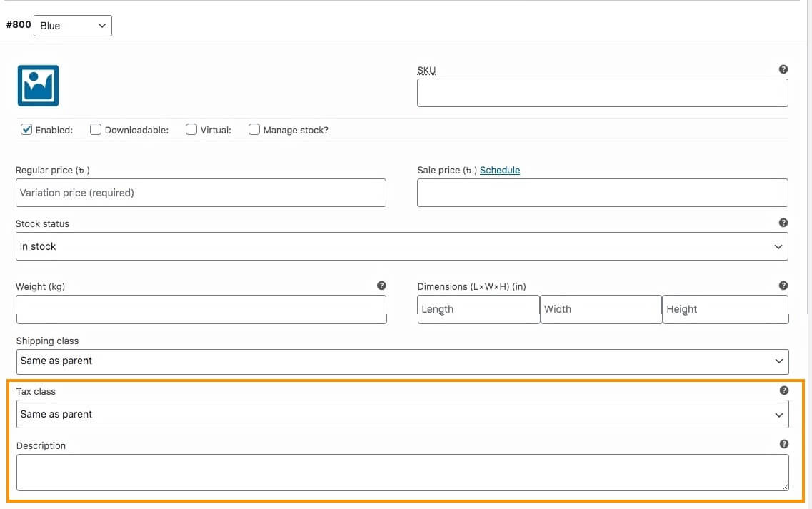This screenshot has height=509, width=812.
Task: Click the Schedule sale price link
Action: pos(500,170)
